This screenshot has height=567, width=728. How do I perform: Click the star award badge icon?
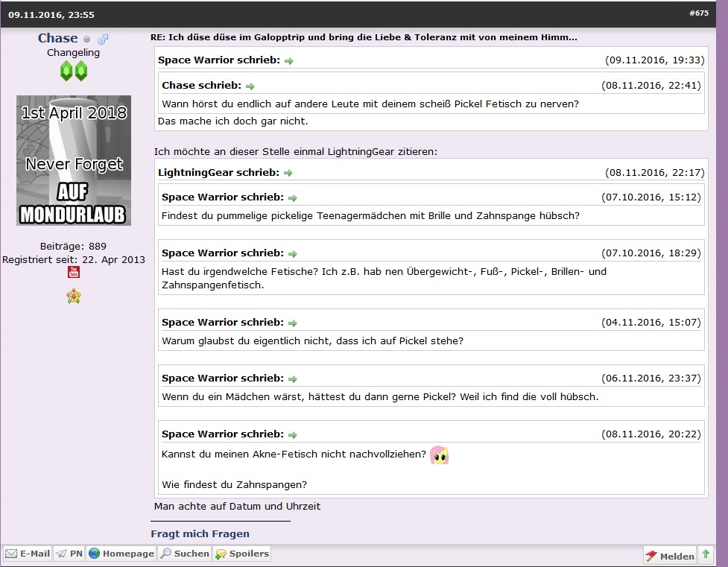[x=74, y=296]
